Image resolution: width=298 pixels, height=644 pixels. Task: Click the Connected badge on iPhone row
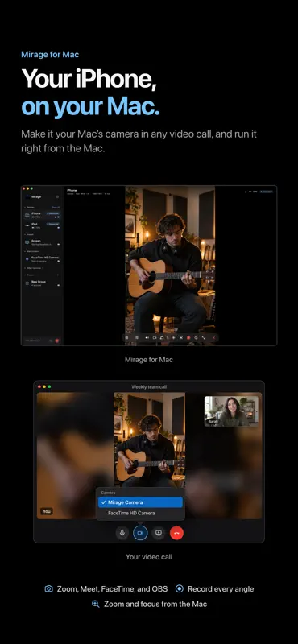point(52,213)
